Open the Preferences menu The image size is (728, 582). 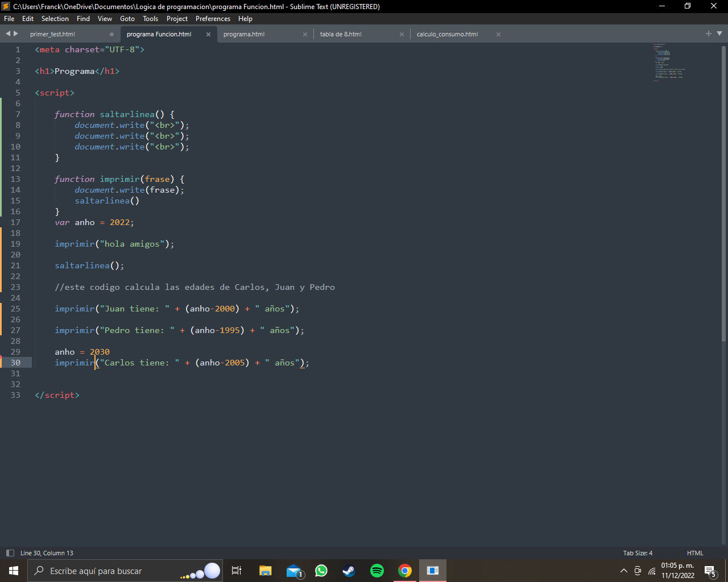tap(213, 19)
